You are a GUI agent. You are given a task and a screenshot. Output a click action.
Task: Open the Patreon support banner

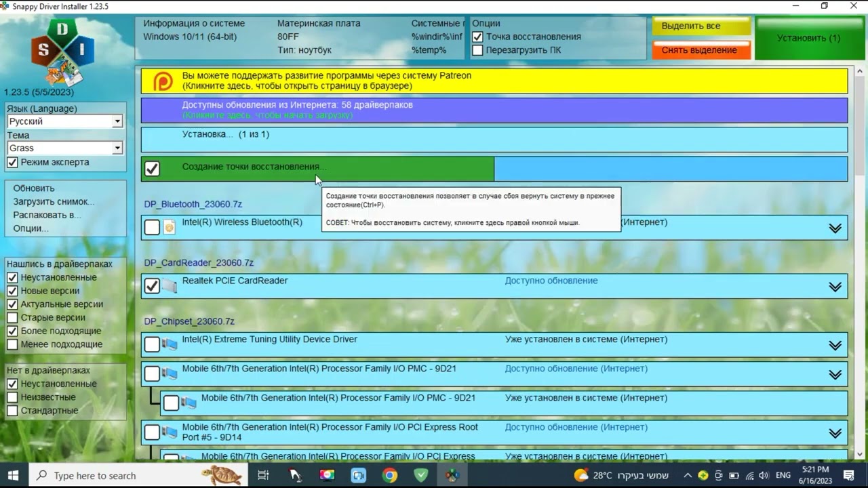[494, 81]
